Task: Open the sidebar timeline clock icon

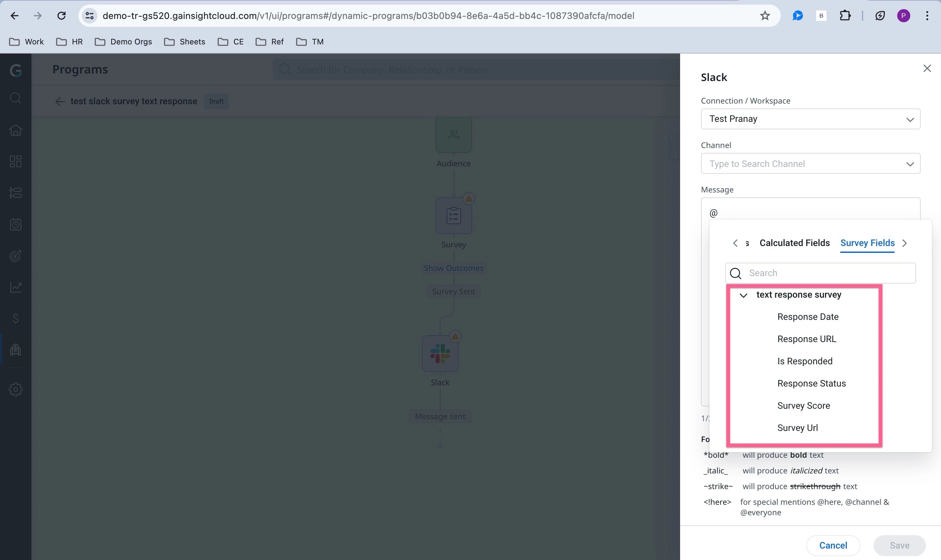Action: click(x=15, y=224)
